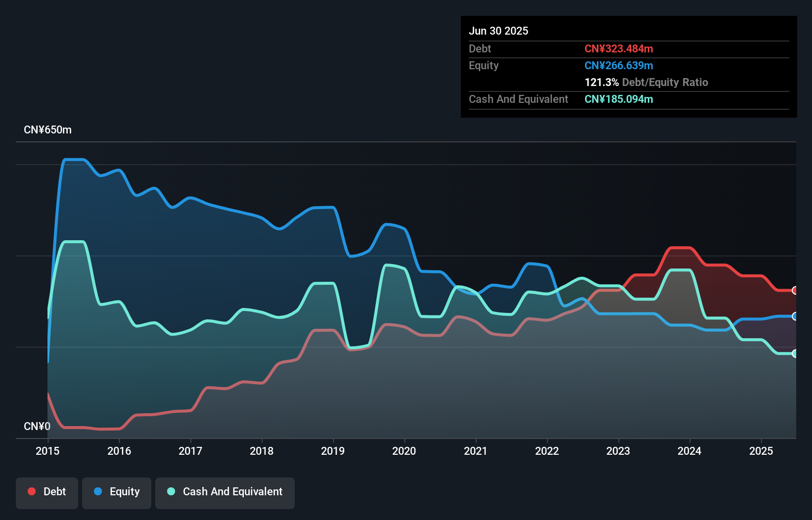Click the red CN¥323.484m Debt value
This screenshot has width=812, height=520.
point(619,48)
